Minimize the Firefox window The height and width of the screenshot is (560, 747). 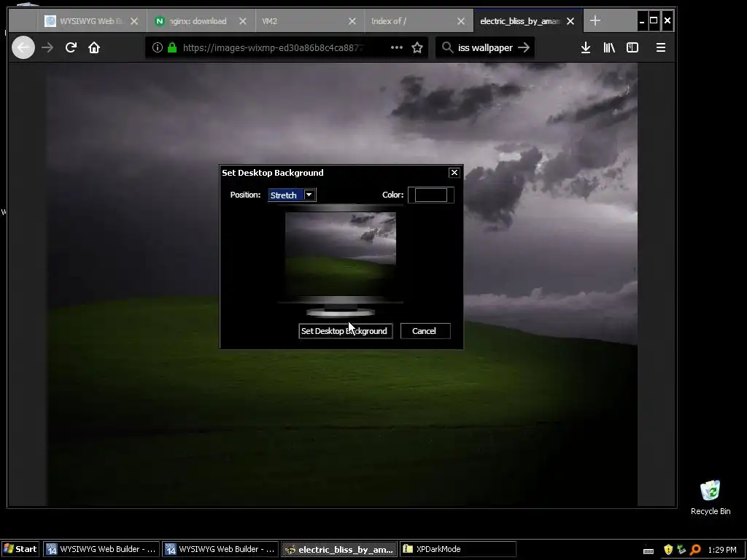point(642,21)
